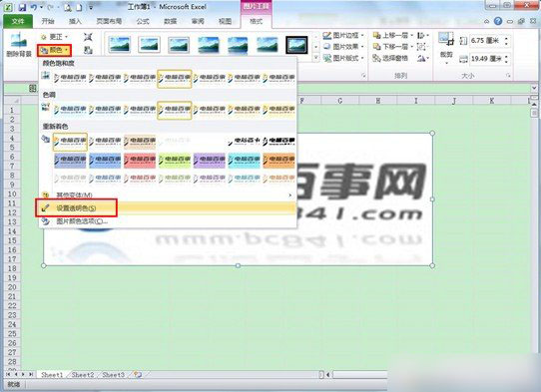541x392 pixels.
Task: Switch to the 公式 Formulas tab
Action: pos(143,21)
